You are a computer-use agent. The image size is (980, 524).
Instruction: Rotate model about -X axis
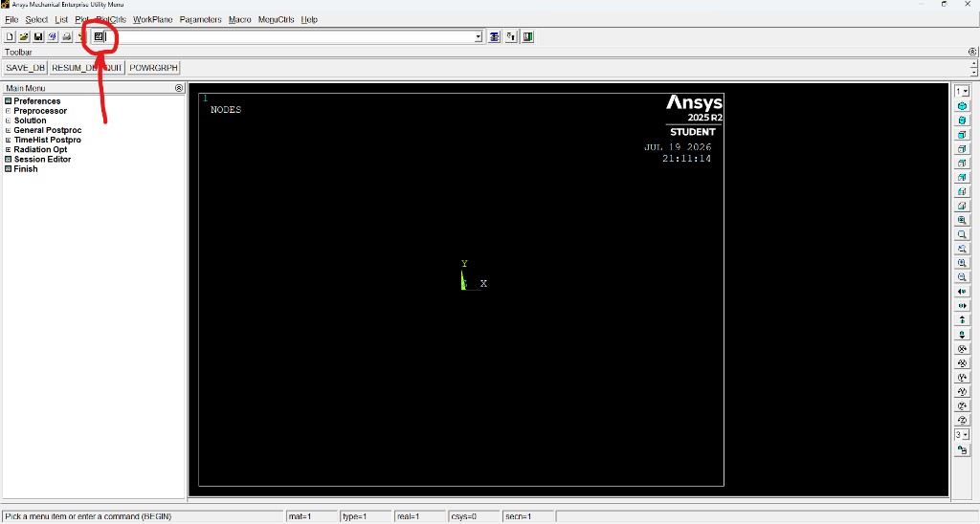click(x=962, y=363)
